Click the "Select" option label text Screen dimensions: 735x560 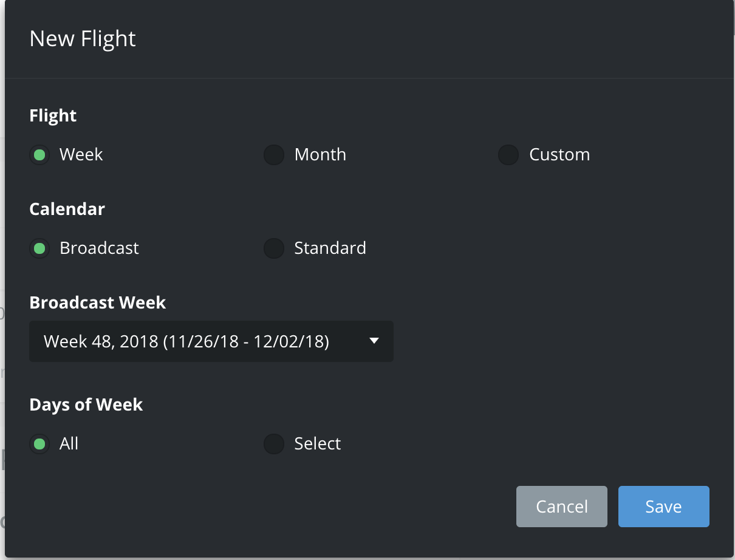pos(317,444)
